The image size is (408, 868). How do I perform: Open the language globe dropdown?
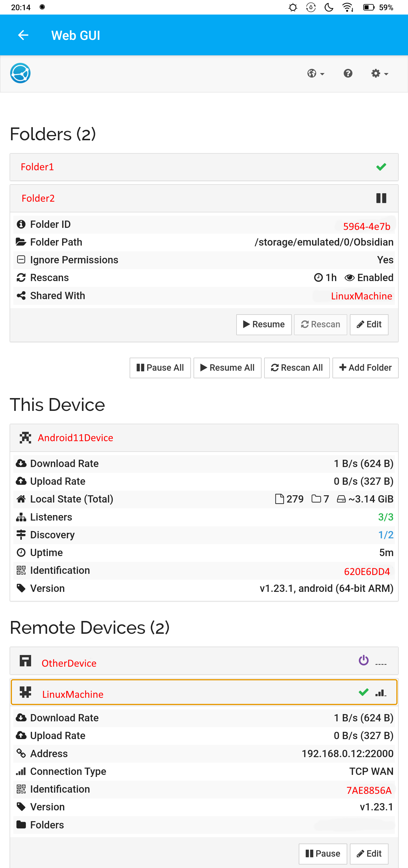tap(315, 73)
